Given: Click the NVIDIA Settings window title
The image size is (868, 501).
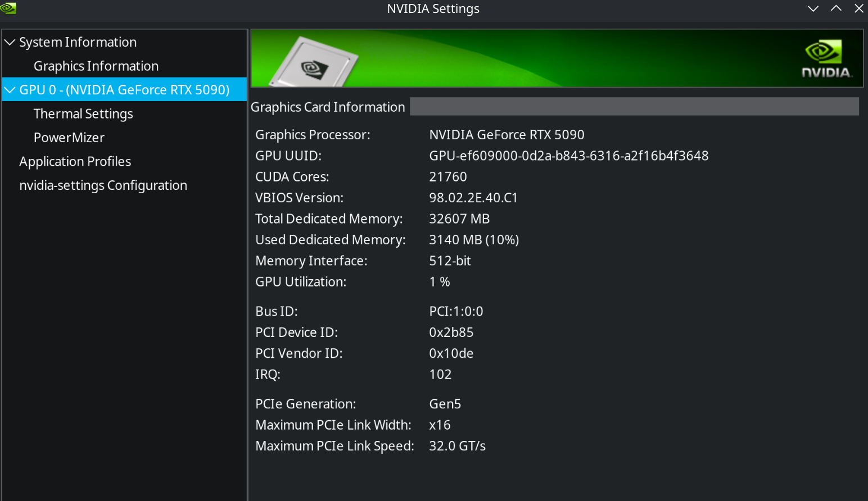Looking at the screenshot, I should pos(433,8).
